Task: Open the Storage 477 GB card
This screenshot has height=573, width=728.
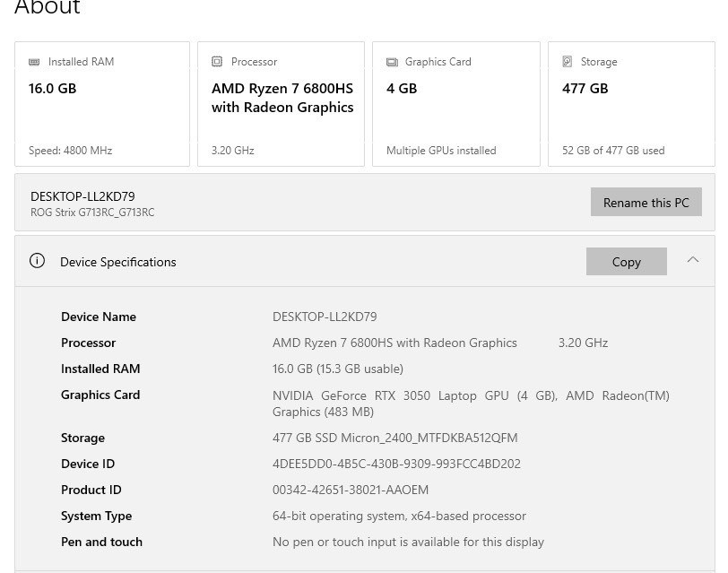Action: click(630, 104)
